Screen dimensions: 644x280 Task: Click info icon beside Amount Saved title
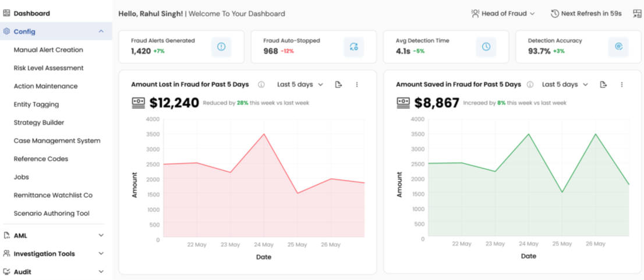click(530, 84)
